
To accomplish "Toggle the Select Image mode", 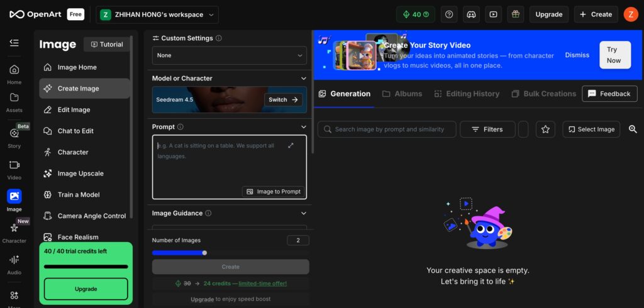I will (591, 129).
